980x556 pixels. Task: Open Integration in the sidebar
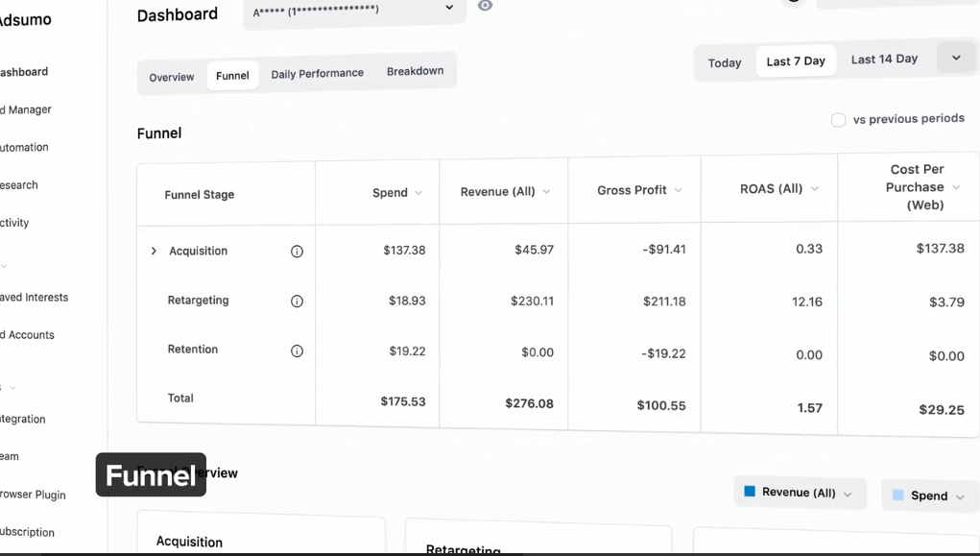[x=22, y=419]
